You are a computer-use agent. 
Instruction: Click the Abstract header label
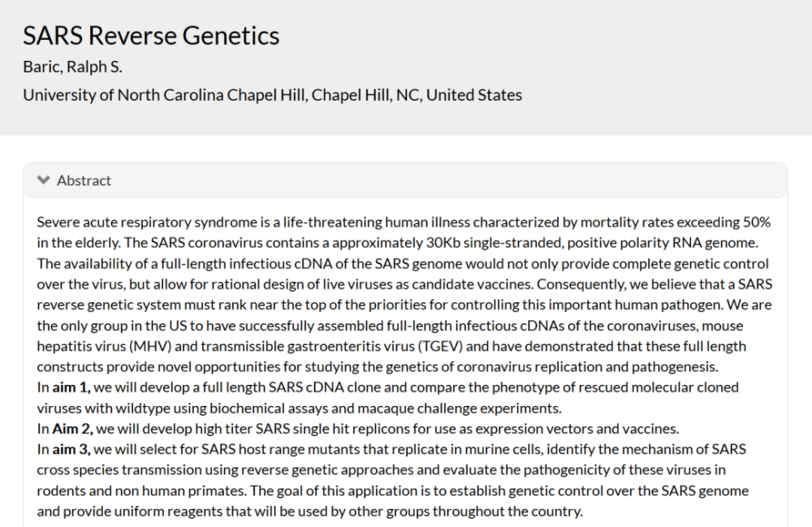pos(84,180)
